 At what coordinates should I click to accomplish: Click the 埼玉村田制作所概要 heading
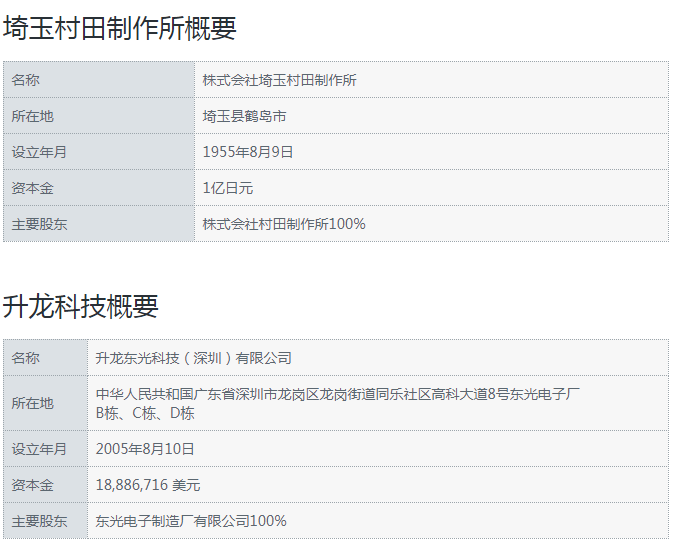pyautogui.click(x=120, y=28)
